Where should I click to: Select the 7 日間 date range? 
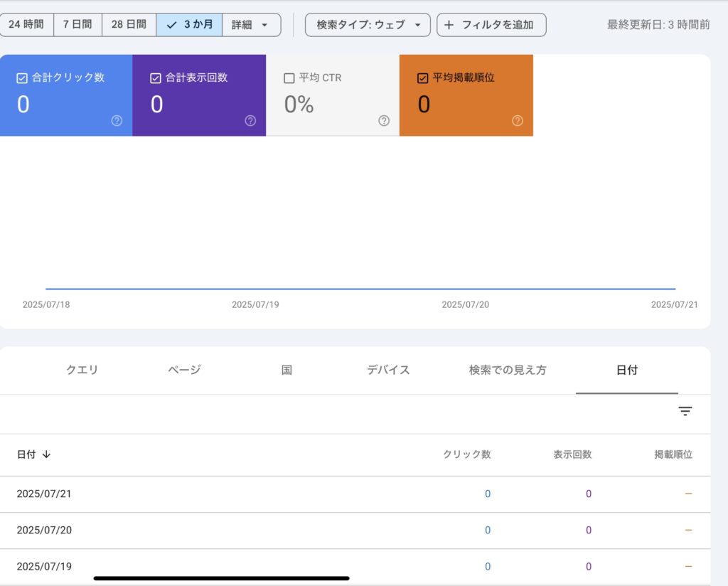(x=77, y=25)
